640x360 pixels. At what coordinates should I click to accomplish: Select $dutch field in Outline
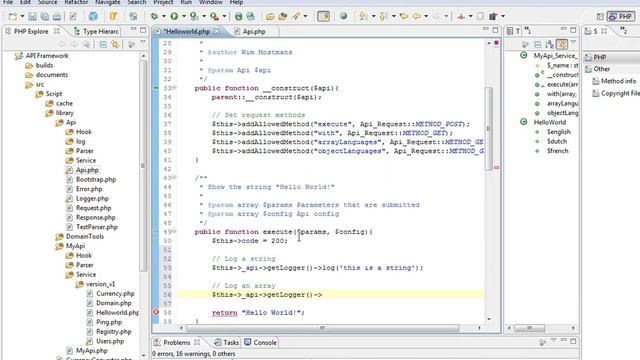point(557,141)
